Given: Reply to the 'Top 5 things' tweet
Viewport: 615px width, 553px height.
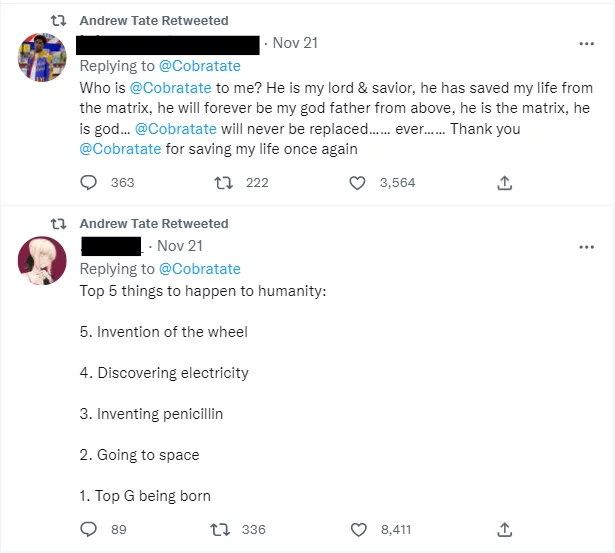Looking at the screenshot, I should (89, 529).
